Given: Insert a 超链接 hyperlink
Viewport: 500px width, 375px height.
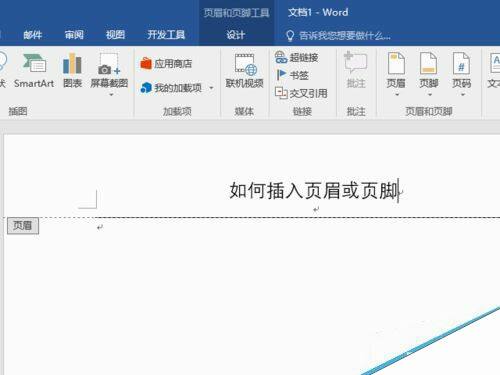Looking at the screenshot, I should tap(297, 57).
